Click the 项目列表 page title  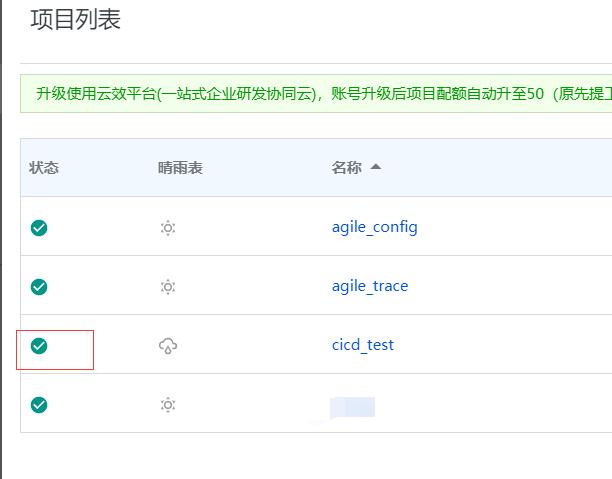[x=76, y=20]
